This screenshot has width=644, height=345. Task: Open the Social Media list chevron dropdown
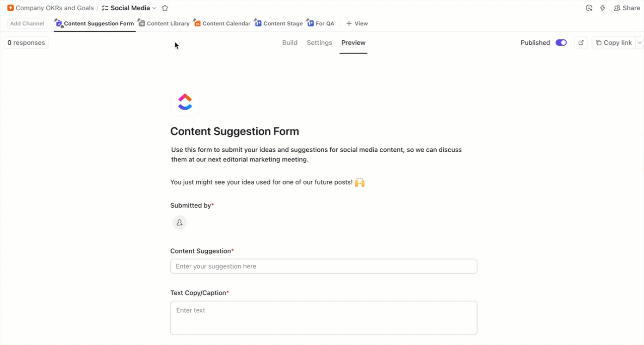(154, 8)
